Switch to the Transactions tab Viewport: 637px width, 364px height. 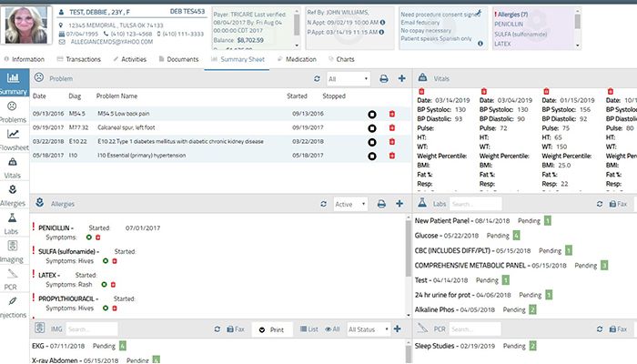[x=79, y=59]
